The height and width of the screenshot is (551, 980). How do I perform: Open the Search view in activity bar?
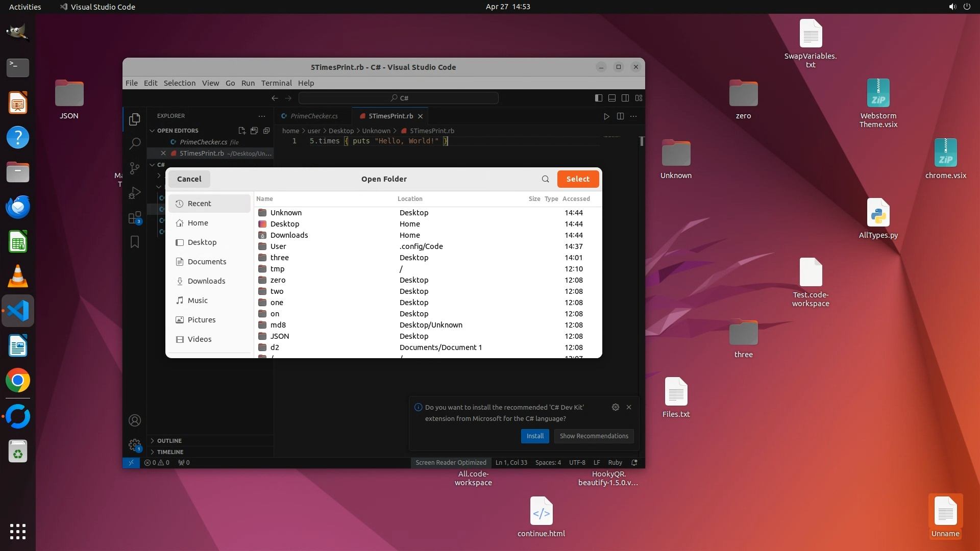135,144
